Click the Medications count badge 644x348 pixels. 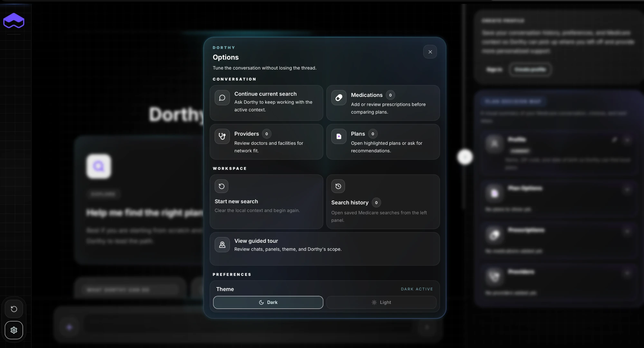point(390,95)
